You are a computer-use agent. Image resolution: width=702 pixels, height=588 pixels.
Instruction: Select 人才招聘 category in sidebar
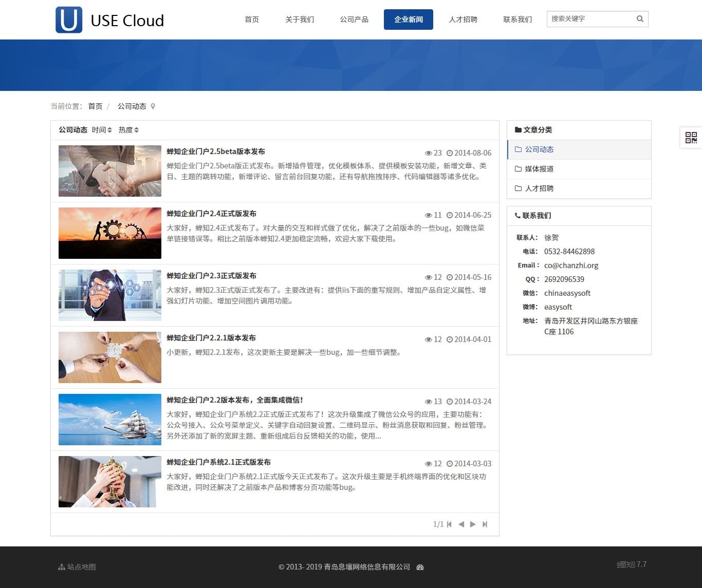click(x=539, y=188)
